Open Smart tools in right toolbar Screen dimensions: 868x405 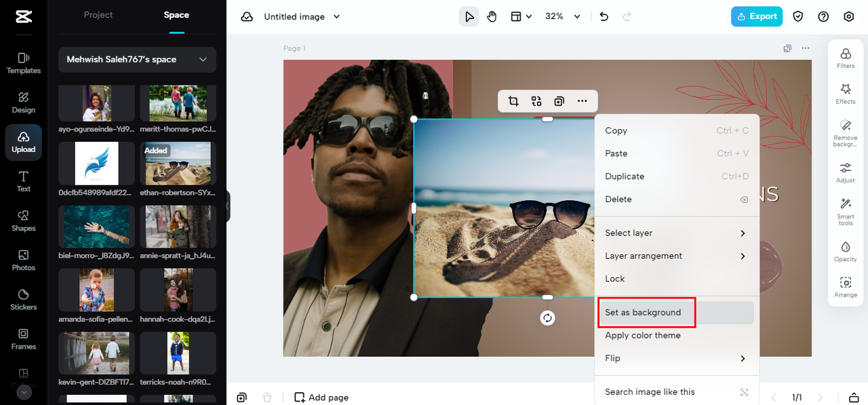pos(846,212)
